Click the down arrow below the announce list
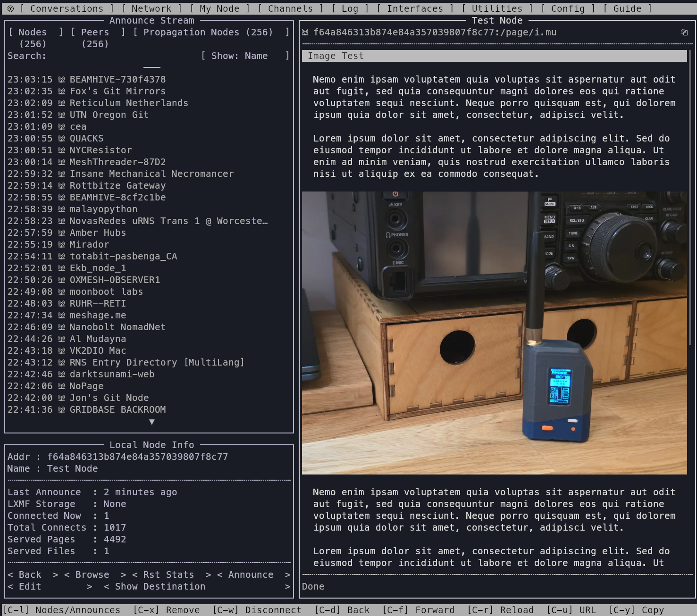Viewport: 697px width, 616px height. point(151,422)
